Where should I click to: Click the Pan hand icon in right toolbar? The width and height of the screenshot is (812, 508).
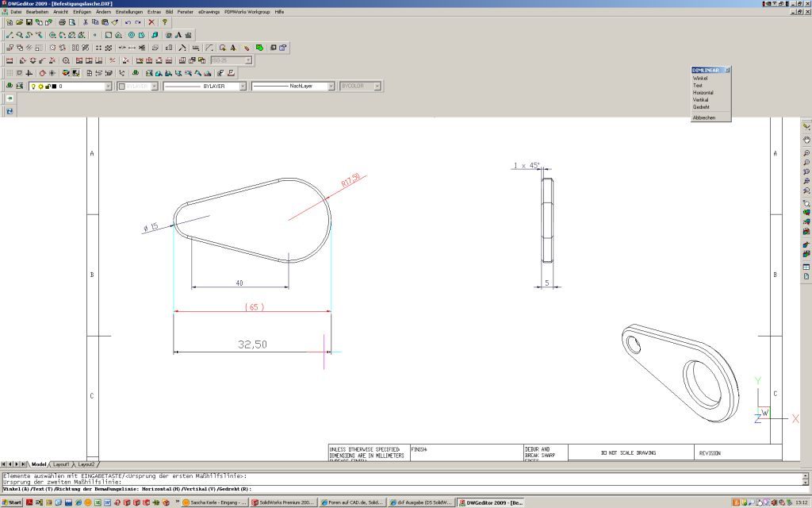point(806,140)
